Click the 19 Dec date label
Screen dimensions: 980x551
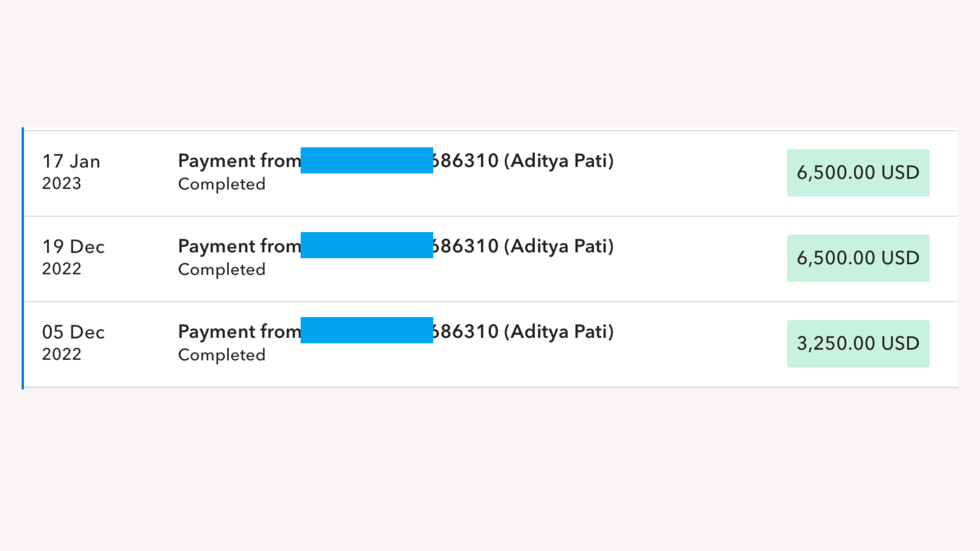click(73, 247)
